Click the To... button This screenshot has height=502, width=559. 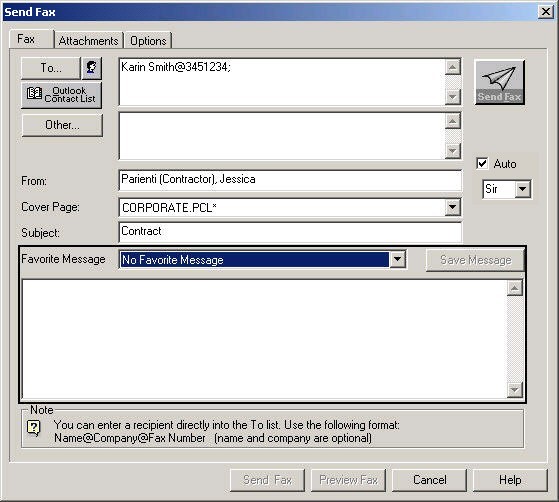(x=51, y=68)
